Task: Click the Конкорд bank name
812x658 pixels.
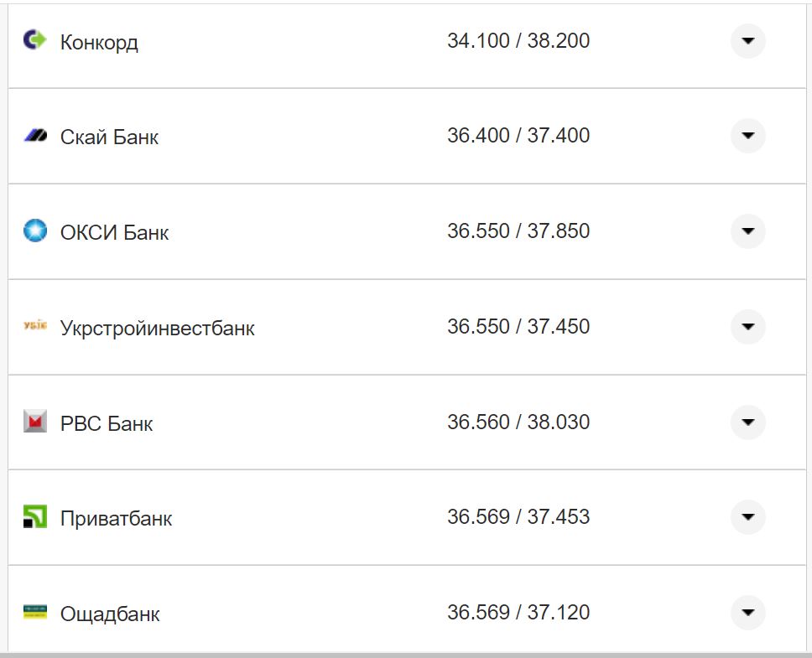Action: [99, 42]
